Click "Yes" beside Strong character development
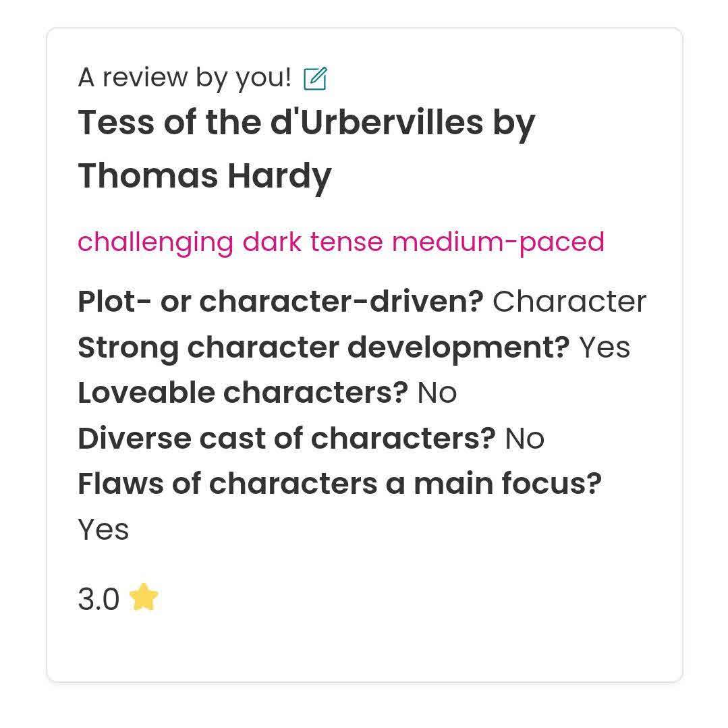728x728 pixels. 605,347
